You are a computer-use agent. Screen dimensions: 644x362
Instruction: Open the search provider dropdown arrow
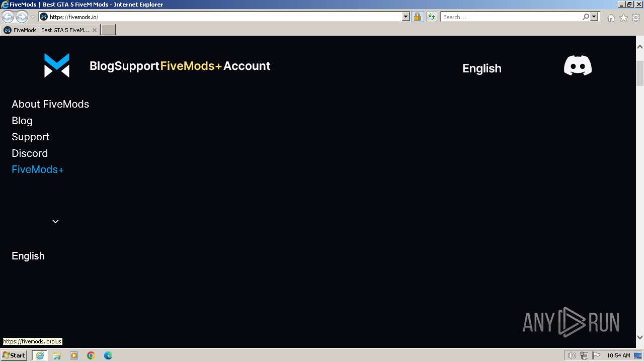(594, 17)
